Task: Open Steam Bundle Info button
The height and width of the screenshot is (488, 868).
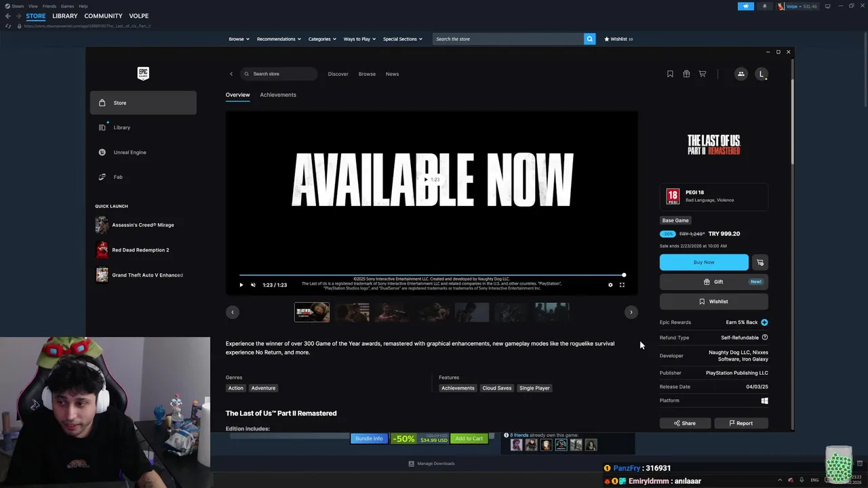Action: tap(369, 439)
